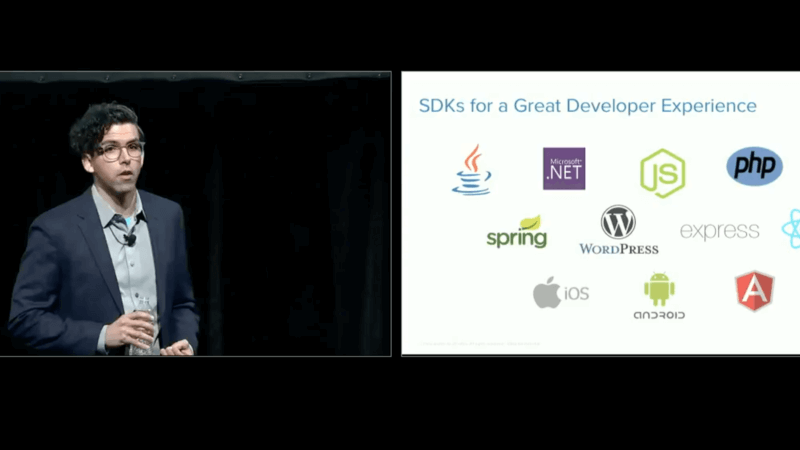Click the green Spring logo

[517, 232]
